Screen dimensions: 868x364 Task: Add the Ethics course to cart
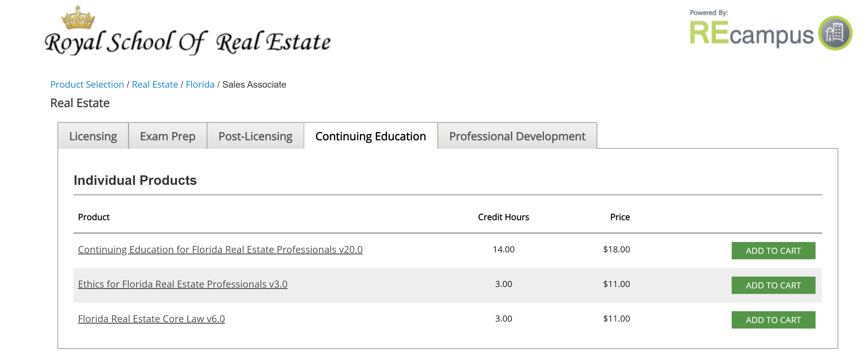(x=773, y=285)
